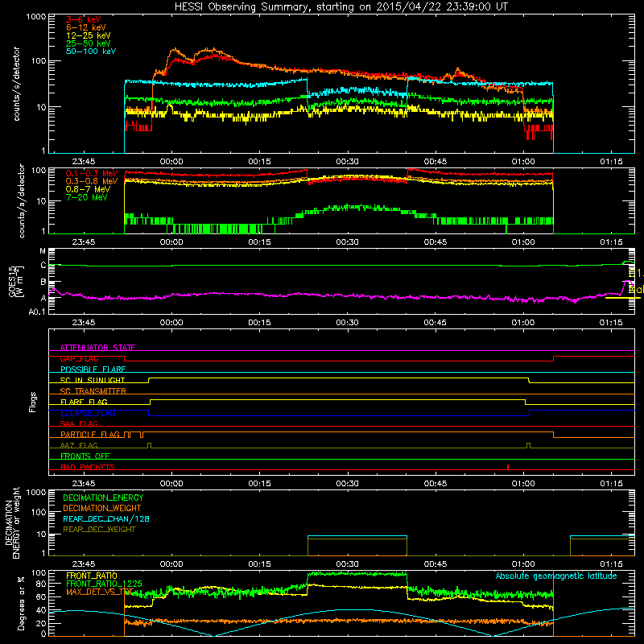Click the 01:00 tick under the MeV plot
Image resolution: width=644 pixels, height=644 pixels.
point(523,242)
